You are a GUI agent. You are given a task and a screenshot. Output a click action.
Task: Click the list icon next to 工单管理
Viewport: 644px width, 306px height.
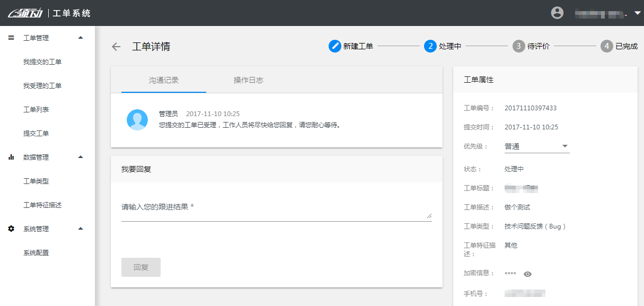coord(11,37)
